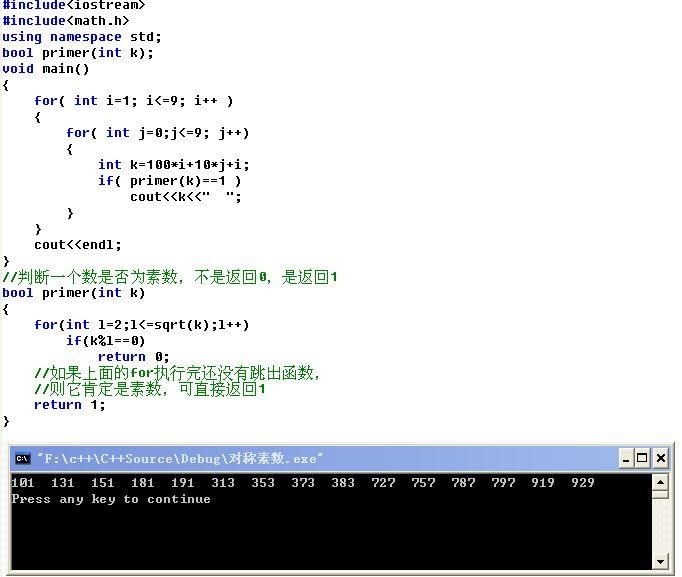
Task: Click the line '#include<math.h>'
Action: (66, 21)
